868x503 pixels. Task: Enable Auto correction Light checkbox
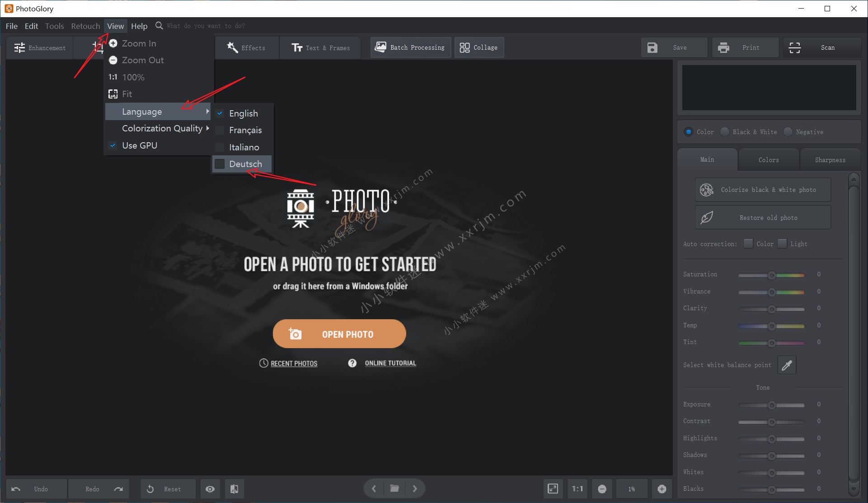coord(782,244)
